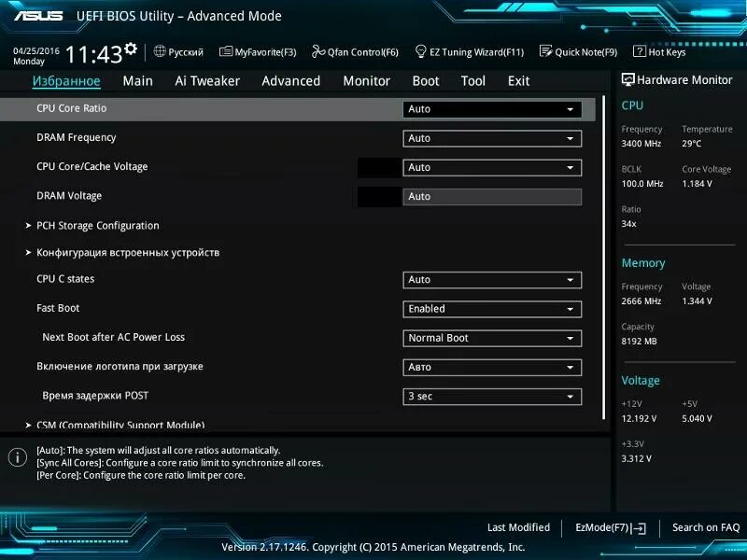This screenshot has width=747, height=560.
Task: Click the clock settings gear icon
Action: 131,49
